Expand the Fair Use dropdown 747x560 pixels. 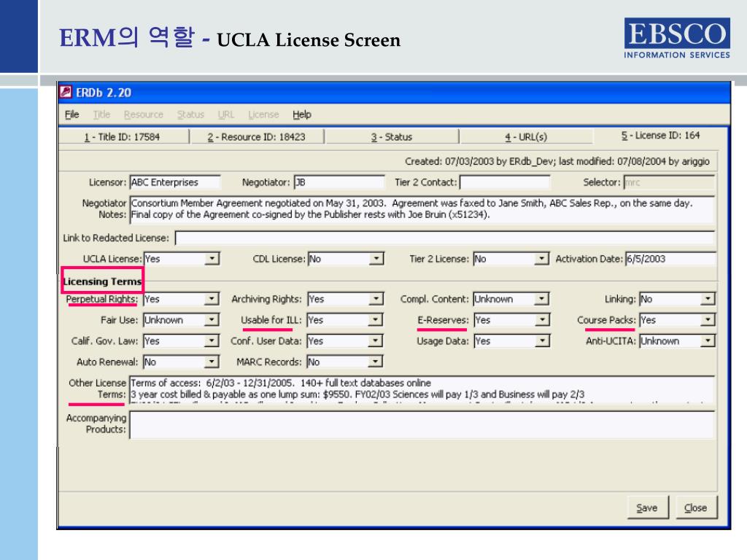[212, 319]
